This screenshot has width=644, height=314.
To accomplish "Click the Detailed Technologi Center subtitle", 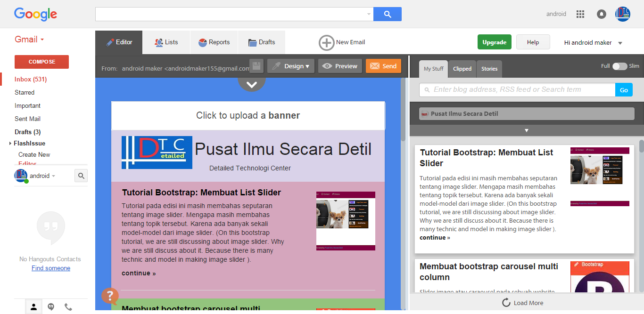I will [250, 168].
